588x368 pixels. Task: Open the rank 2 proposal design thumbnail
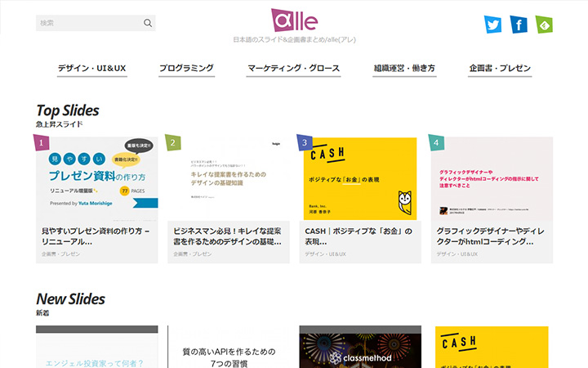pyautogui.click(x=229, y=178)
